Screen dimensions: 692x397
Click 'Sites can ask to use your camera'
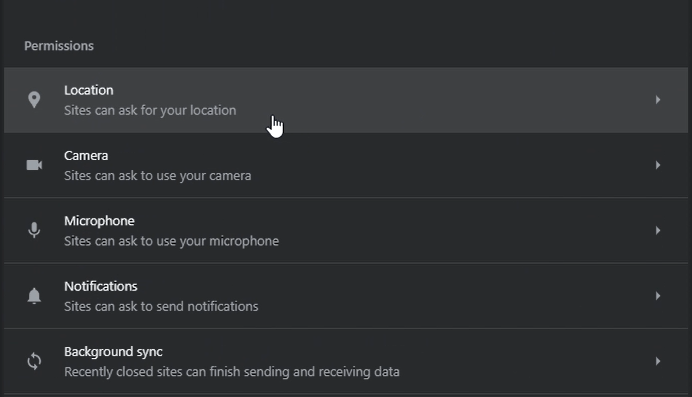[158, 176]
